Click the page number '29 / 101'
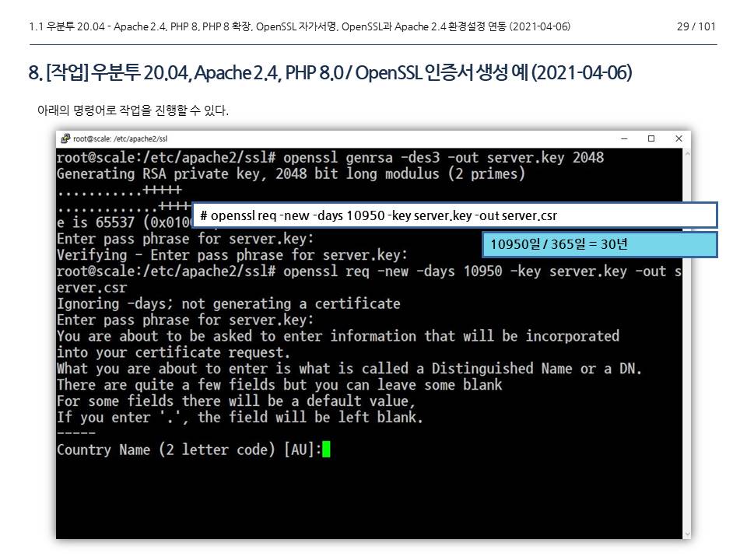This screenshot has height=560, width=747. click(696, 26)
